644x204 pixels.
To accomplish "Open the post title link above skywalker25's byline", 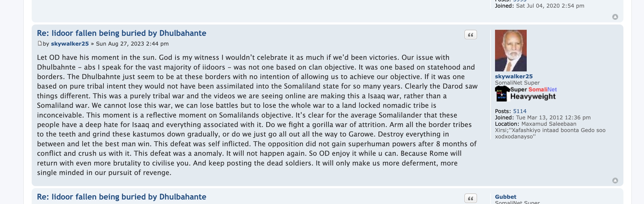I will tap(122, 33).
